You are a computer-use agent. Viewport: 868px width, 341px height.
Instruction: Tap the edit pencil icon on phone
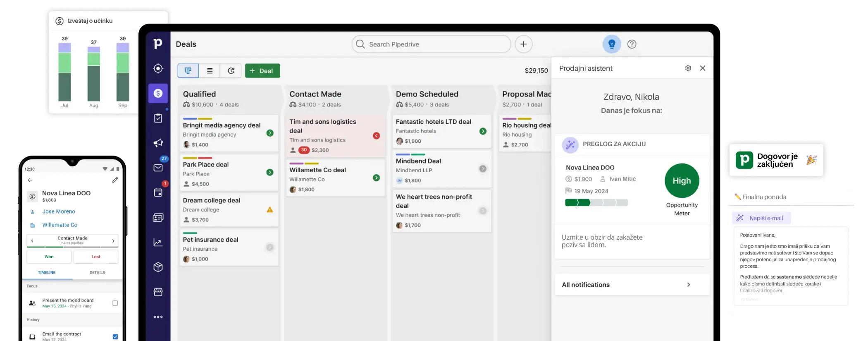click(115, 180)
